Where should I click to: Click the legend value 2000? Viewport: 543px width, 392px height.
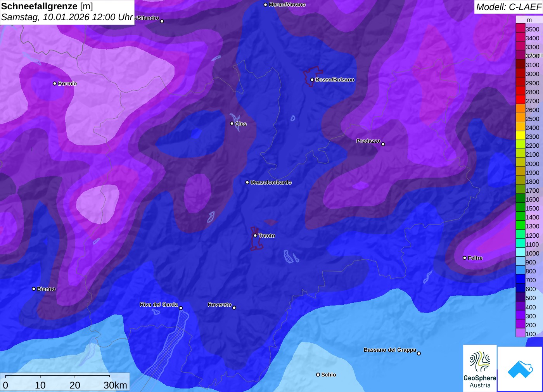tap(533, 164)
